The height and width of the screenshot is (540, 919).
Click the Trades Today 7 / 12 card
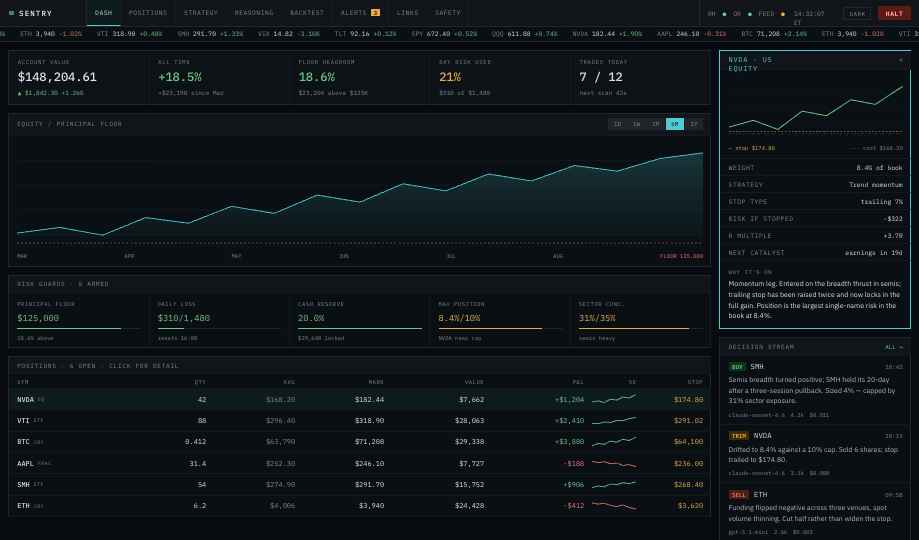(x=641, y=77)
